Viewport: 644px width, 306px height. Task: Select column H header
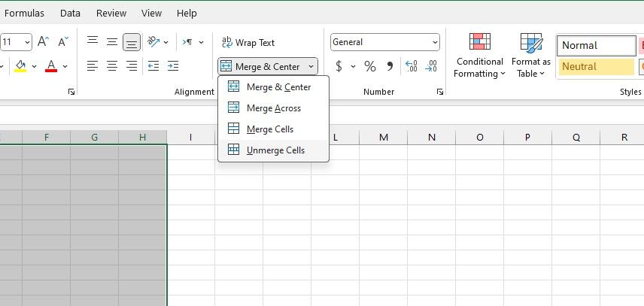[142, 138]
